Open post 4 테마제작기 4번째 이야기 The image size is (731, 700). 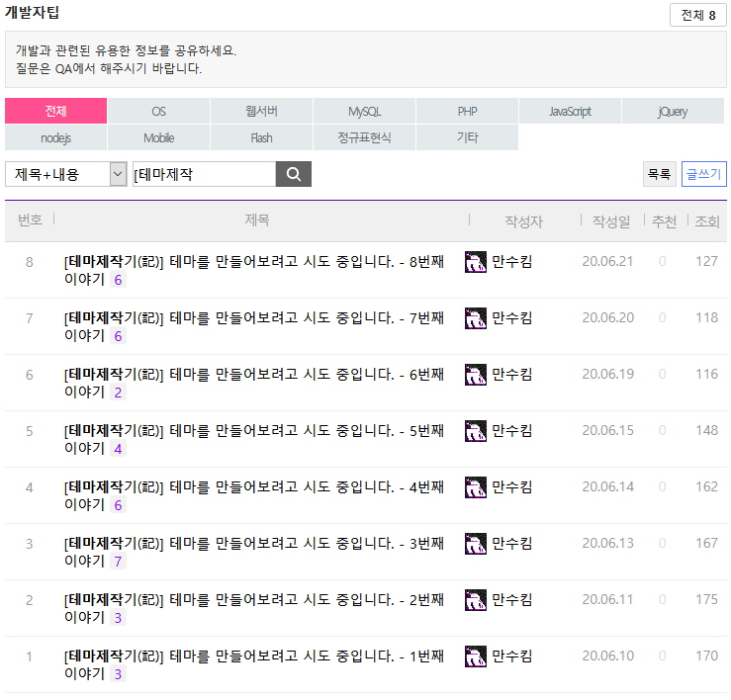[253, 487]
